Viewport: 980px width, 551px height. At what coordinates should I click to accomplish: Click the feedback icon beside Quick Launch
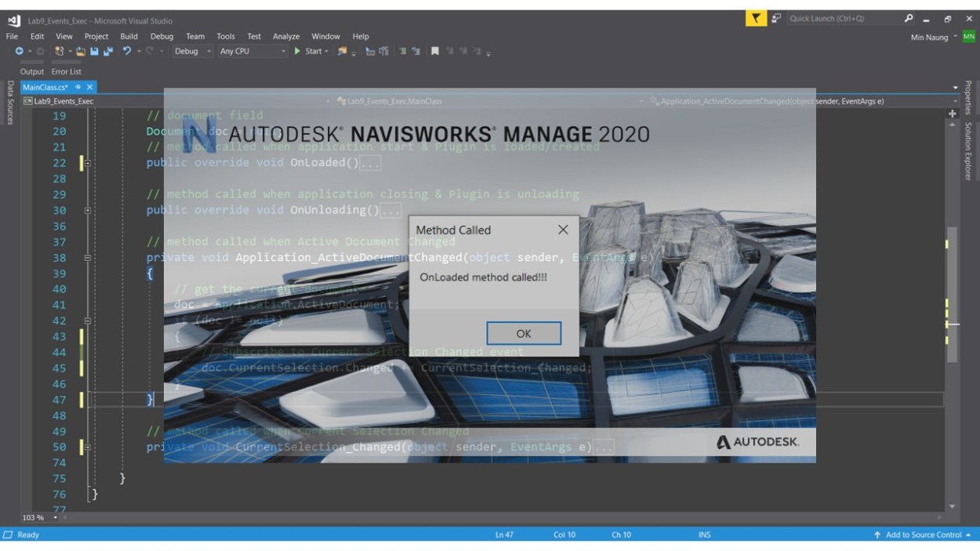pos(776,19)
